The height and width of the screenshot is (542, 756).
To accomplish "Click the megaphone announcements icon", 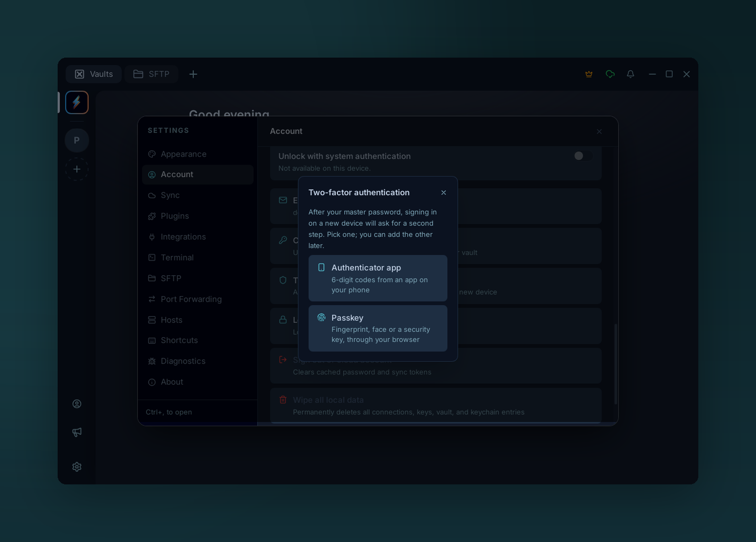I will click(77, 432).
